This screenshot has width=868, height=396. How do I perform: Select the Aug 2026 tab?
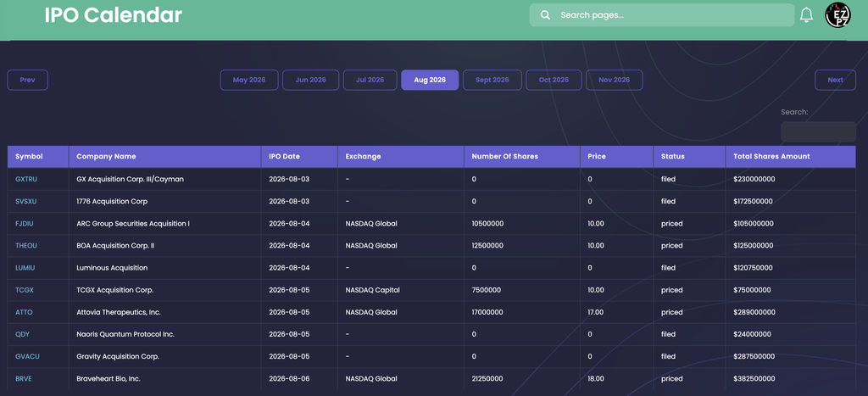tap(430, 80)
